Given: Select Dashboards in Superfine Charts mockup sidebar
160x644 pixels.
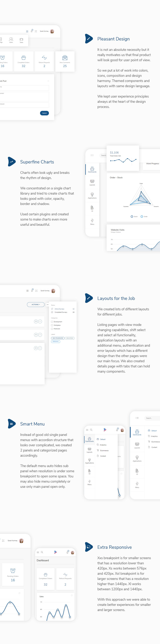Looking at the screenshot, I should 92,169.
